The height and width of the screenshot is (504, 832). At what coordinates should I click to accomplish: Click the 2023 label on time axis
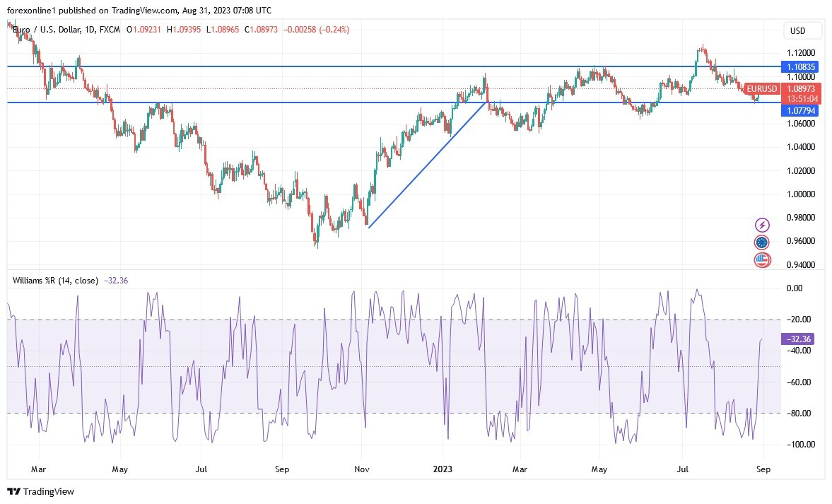[x=444, y=468]
